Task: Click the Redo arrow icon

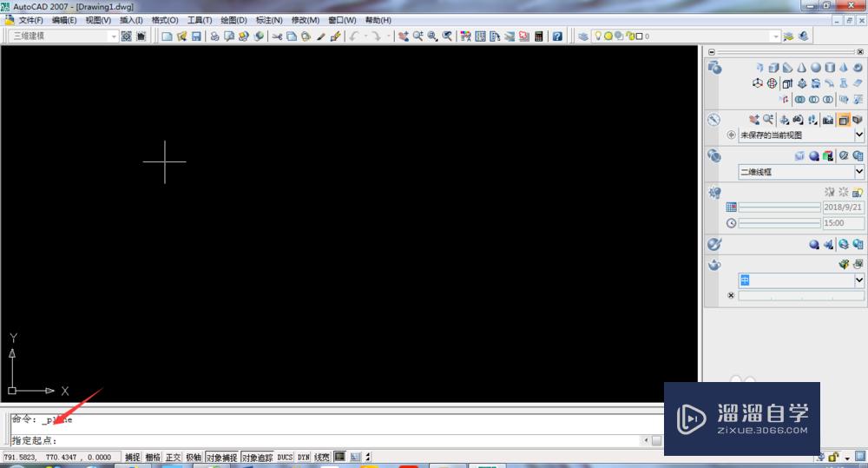Action: click(x=376, y=36)
